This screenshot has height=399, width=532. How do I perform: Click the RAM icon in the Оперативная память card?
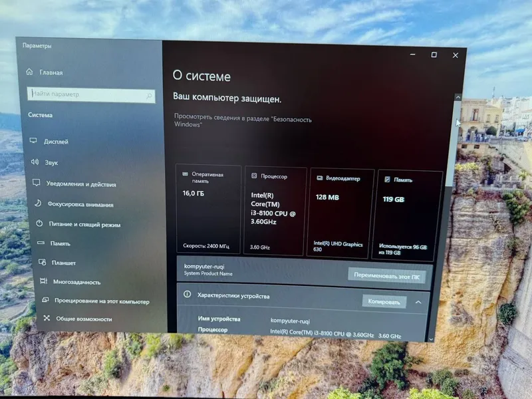click(x=185, y=174)
